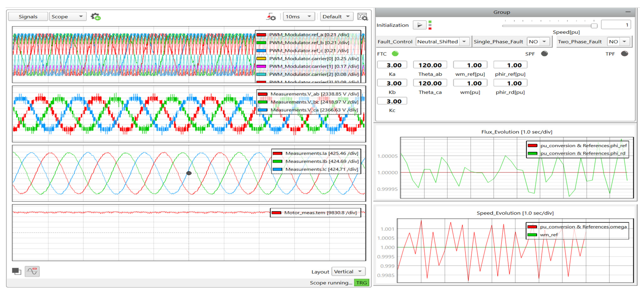Click the overlapping windows icon
Image resolution: width=644 pixels, height=294 pixels.
[16, 271]
